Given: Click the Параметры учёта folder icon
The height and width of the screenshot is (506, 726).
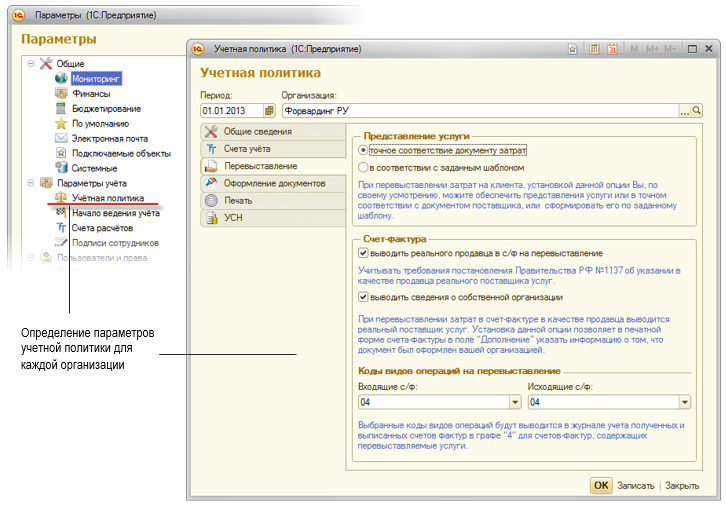Looking at the screenshot, I should (46, 182).
